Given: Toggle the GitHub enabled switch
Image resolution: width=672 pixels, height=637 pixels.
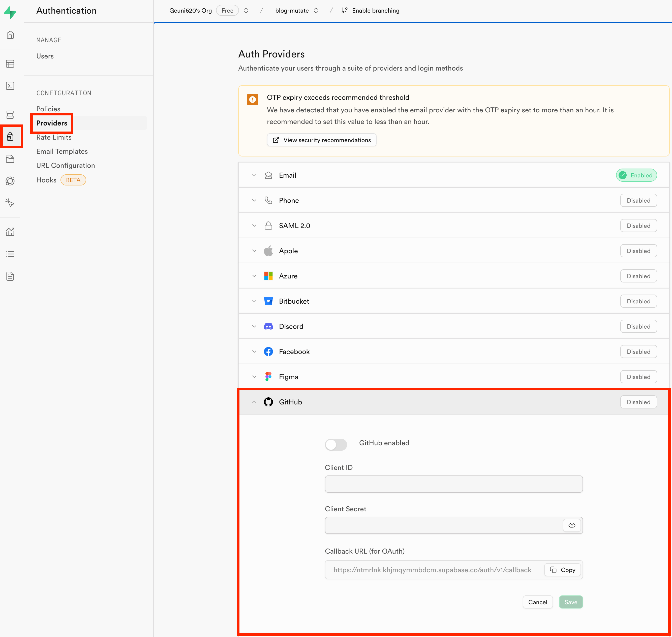Looking at the screenshot, I should click(336, 444).
